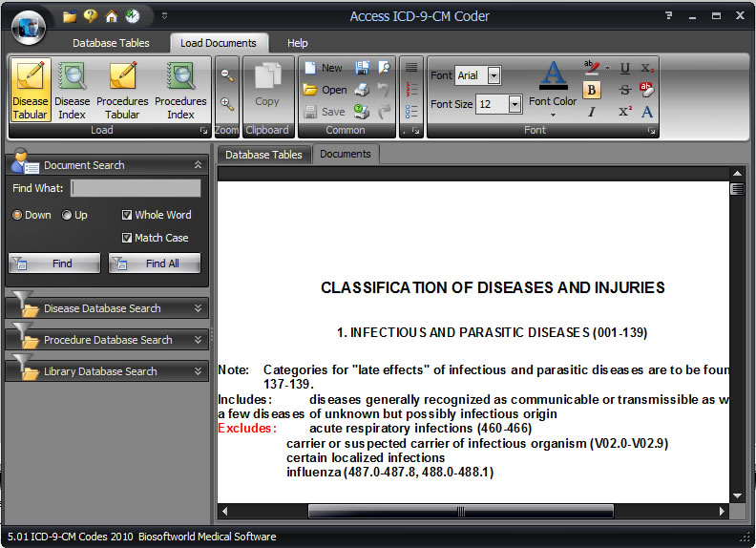The image size is (756, 548).
Task: Apply numbered list formatting
Action: click(411, 89)
